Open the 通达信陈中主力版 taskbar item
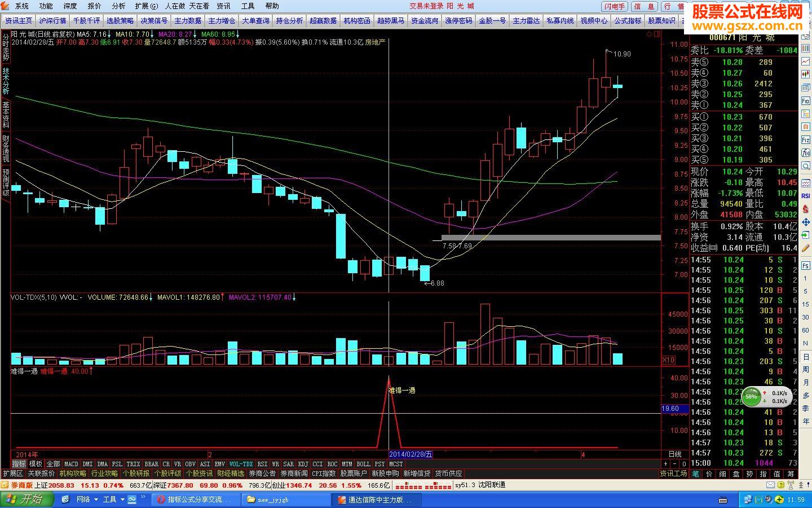The image size is (812, 508). click(378, 500)
